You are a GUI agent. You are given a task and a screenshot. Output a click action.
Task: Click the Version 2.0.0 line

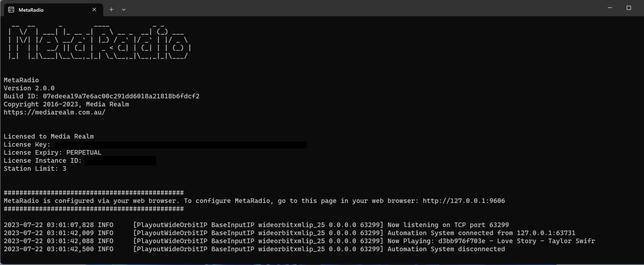(29, 88)
